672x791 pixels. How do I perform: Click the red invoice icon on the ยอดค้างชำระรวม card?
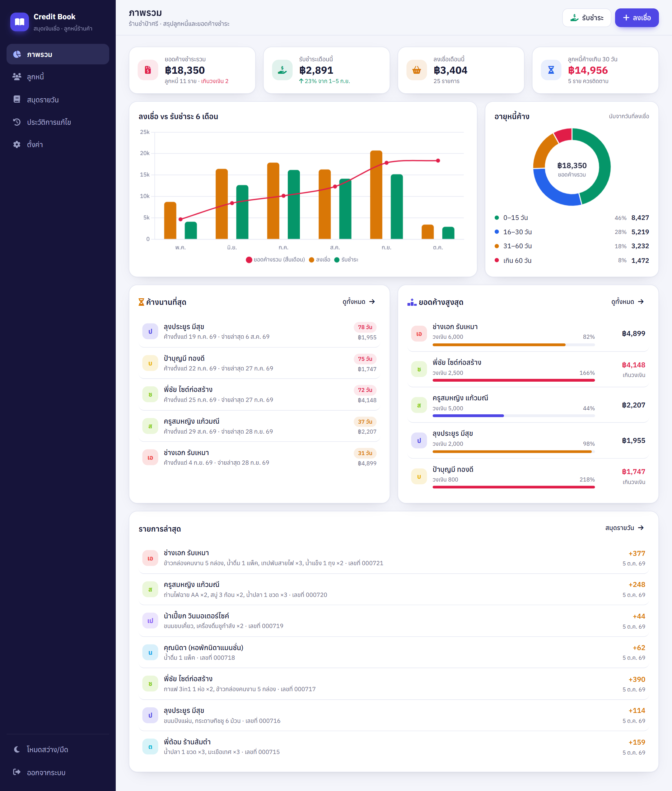(148, 70)
